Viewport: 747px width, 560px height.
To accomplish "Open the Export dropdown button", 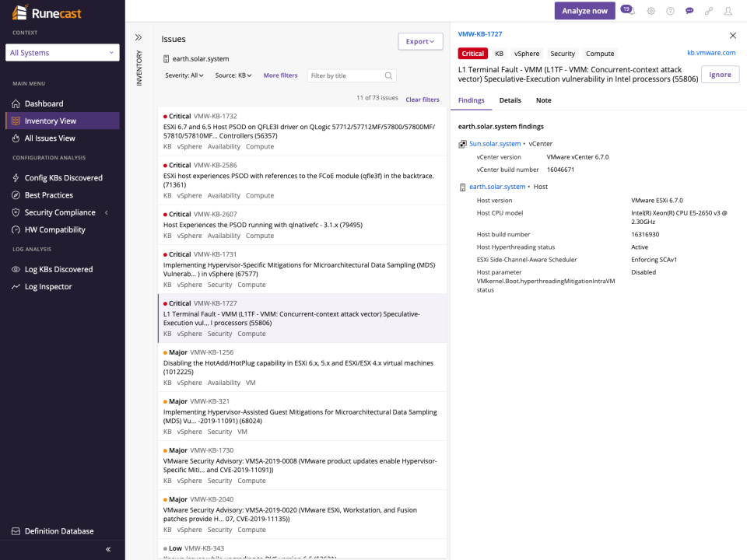I will [420, 41].
